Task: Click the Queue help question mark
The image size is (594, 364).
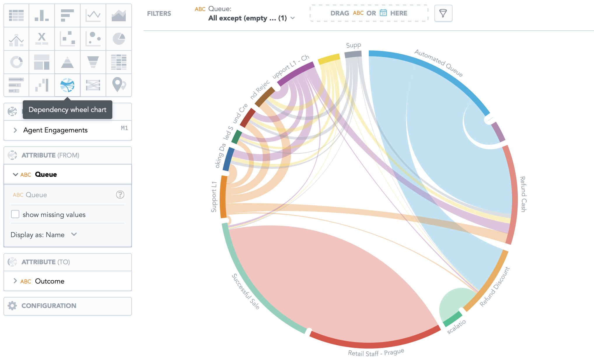Action: [x=120, y=195]
